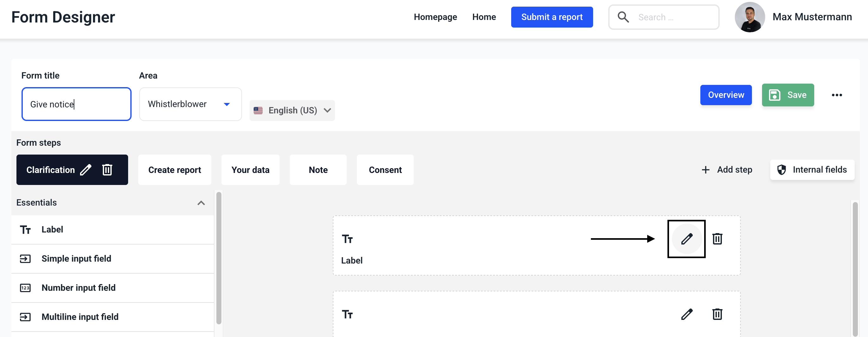868x337 pixels.
Task: Add a new form step
Action: coord(727,170)
